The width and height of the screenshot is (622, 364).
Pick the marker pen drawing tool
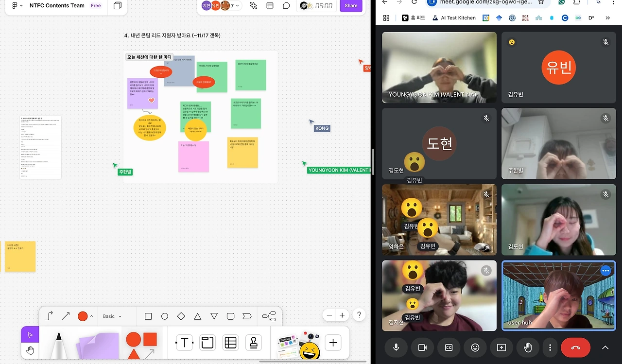59,345
